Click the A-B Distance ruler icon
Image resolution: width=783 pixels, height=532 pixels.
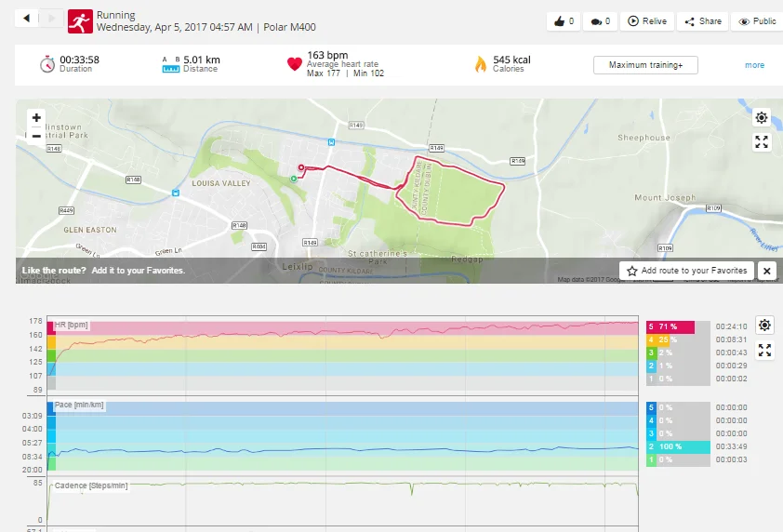[x=171, y=64]
